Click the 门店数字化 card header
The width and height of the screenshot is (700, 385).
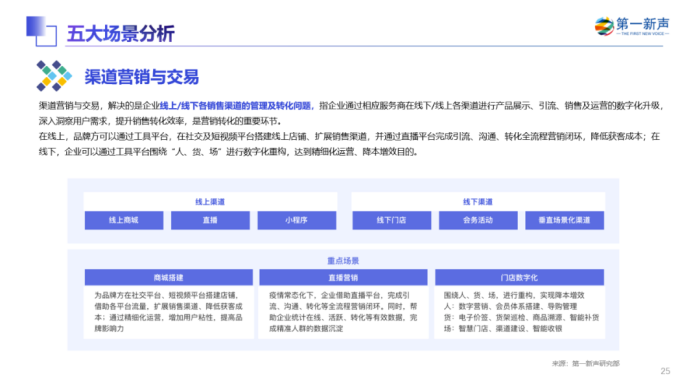[x=519, y=277]
